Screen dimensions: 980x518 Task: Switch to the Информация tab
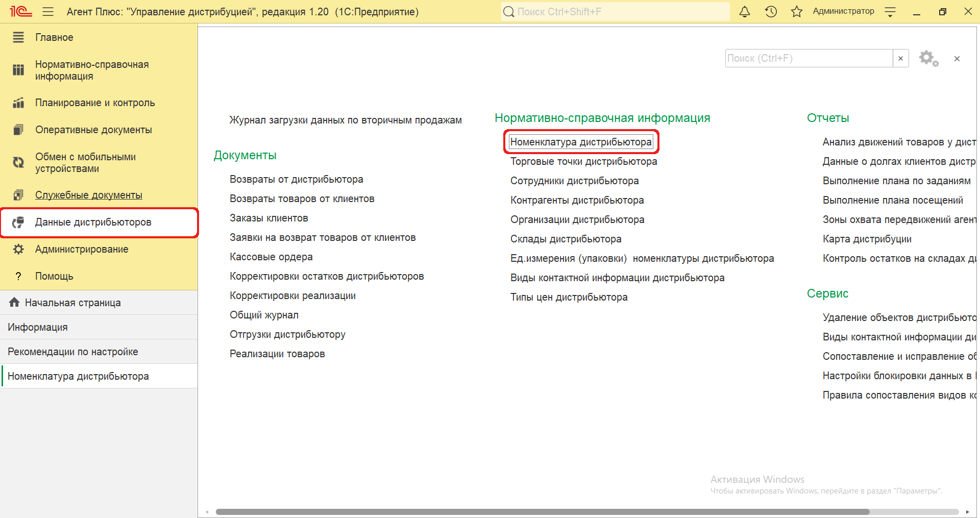click(x=99, y=327)
